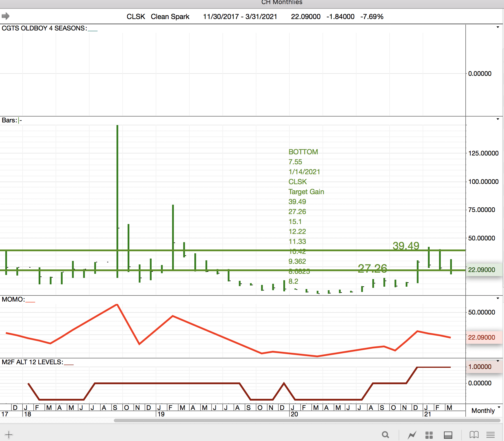The image size is (504, 441).
Task: Open M2F ALT 12 LEVELS panel dropdown arrow
Action: point(498,361)
